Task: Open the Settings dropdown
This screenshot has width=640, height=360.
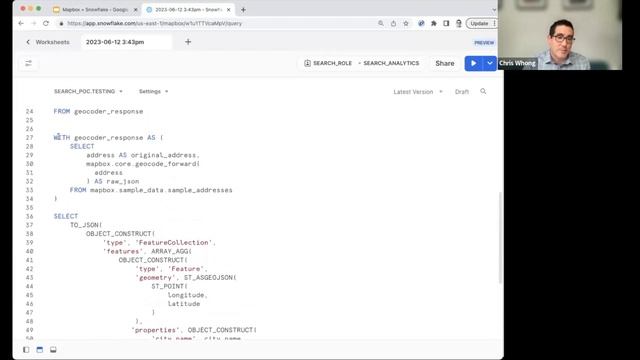Action: tap(153, 91)
